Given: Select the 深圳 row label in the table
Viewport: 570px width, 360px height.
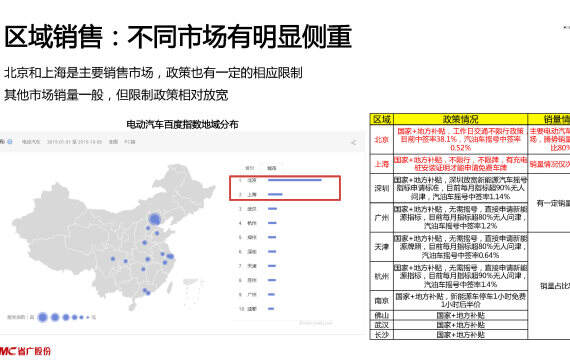Looking at the screenshot, I should coord(382,188).
